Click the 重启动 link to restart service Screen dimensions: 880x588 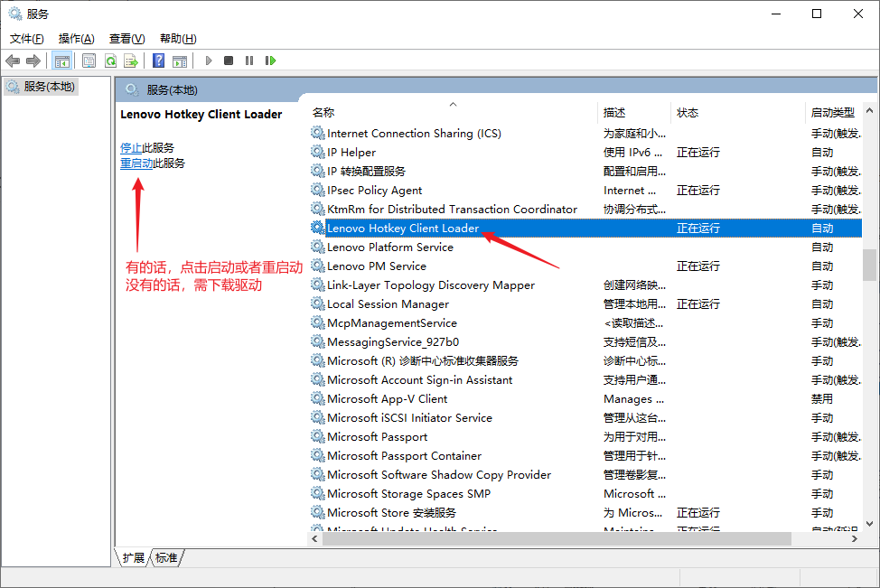point(136,163)
